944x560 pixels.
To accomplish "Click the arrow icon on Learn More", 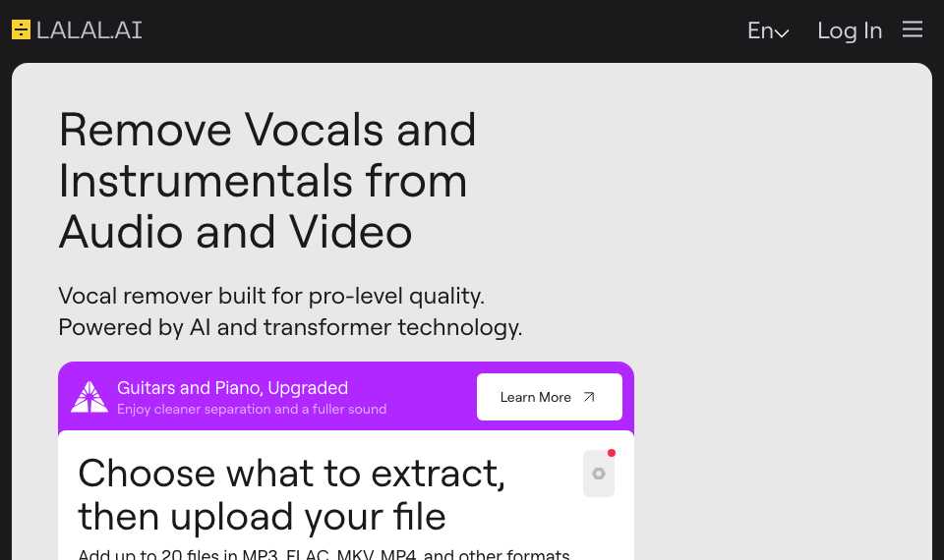I will pyautogui.click(x=589, y=397).
